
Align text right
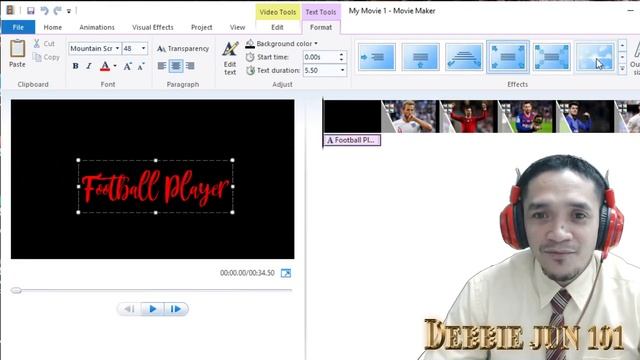click(x=190, y=66)
